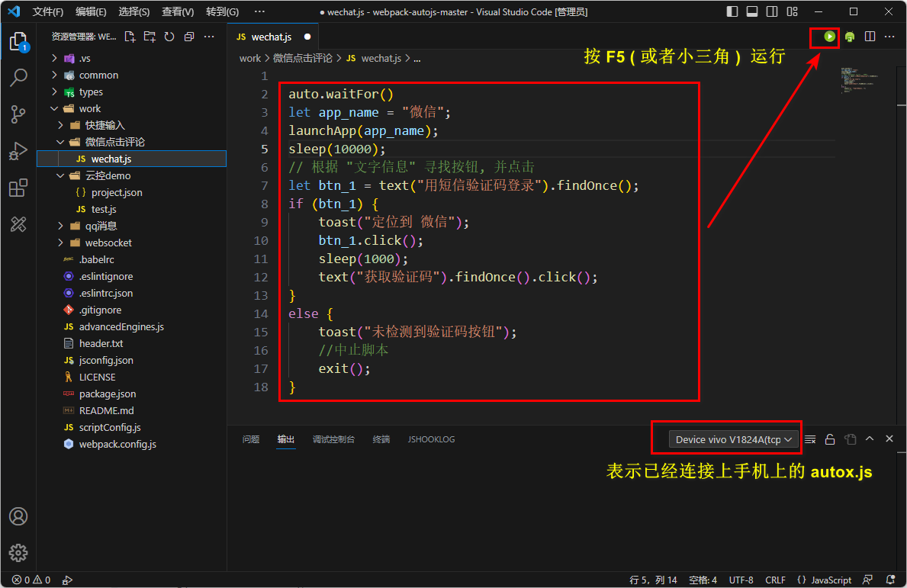
Task: Change end of line sequence CRLF
Action: pos(775,580)
